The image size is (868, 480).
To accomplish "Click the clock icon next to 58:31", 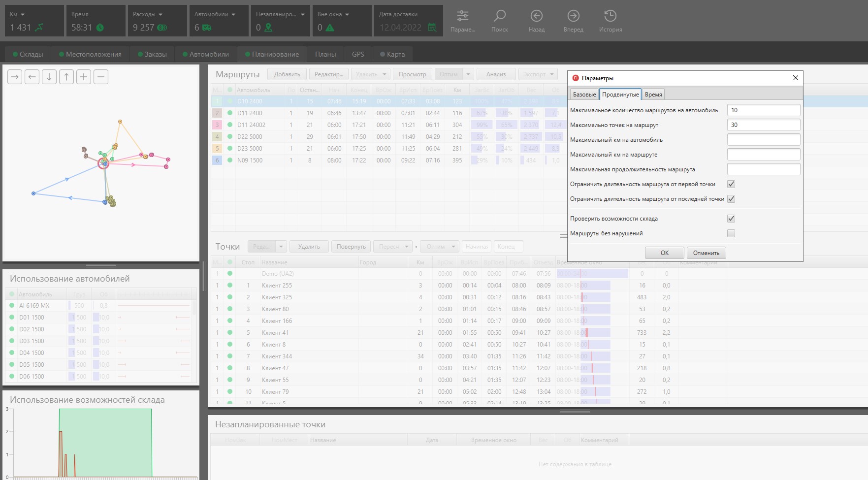I will pyautogui.click(x=100, y=28).
